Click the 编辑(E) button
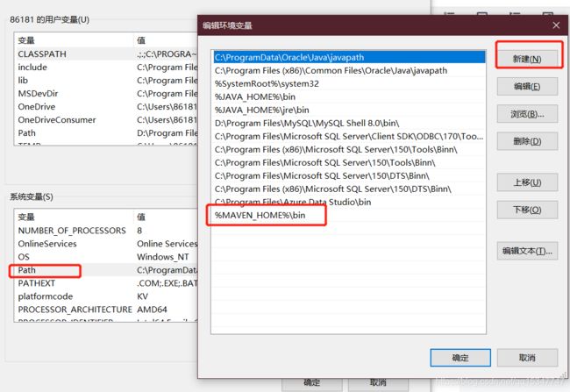This screenshot has width=570, height=392. (x=526, y=87)
